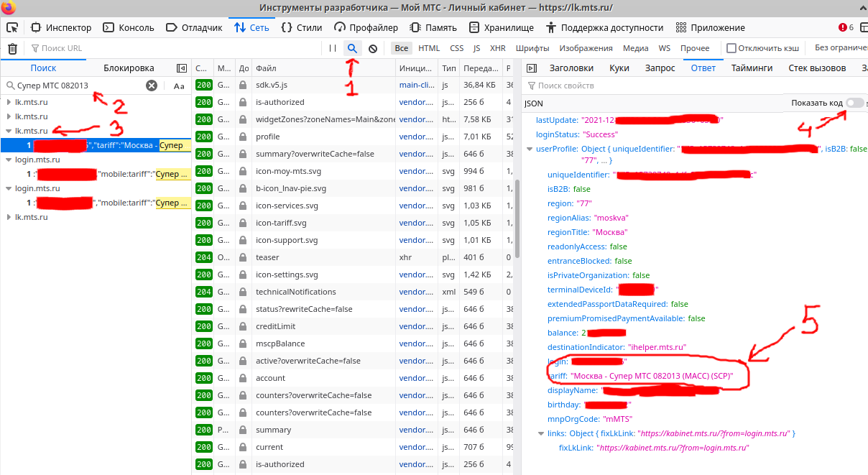Pause network recording
868x475 pixels.
(x=332, y=48)
